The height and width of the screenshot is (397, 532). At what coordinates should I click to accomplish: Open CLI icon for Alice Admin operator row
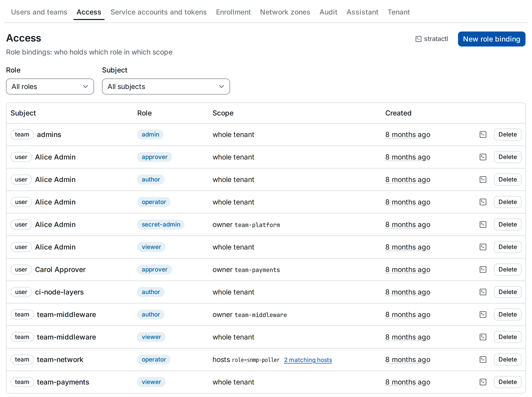[x=483, y=202]
